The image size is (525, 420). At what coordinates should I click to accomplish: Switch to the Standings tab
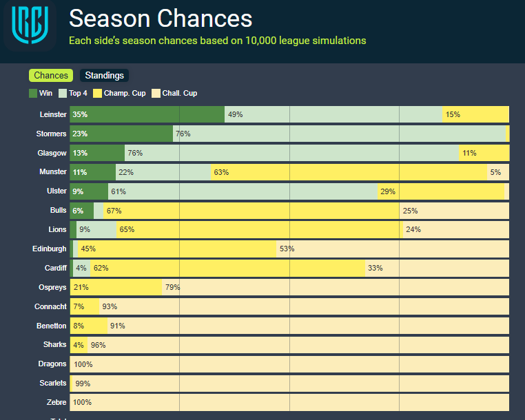click(104, 76)
